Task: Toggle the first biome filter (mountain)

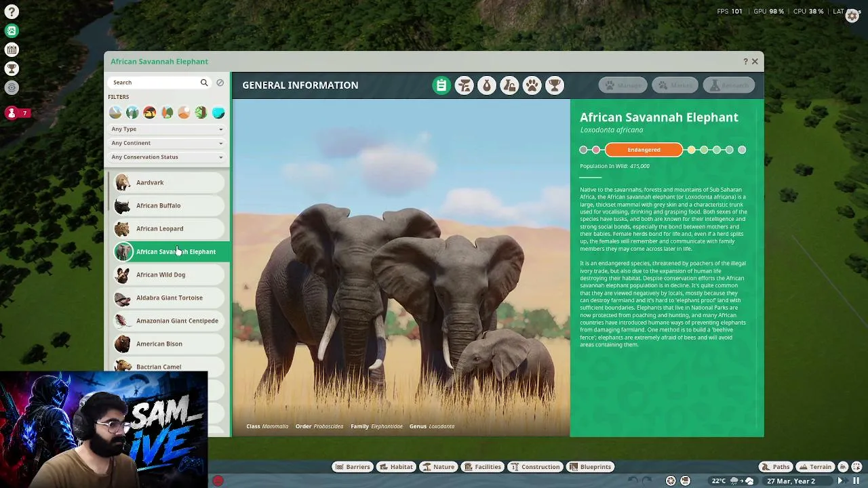Action: point(115,113)
